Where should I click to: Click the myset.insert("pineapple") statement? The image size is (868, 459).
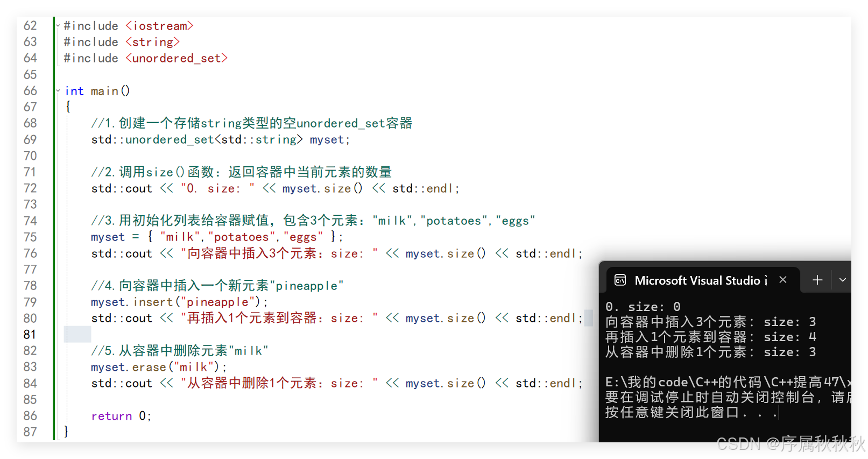pyautogui.click(x=179, y=302)
